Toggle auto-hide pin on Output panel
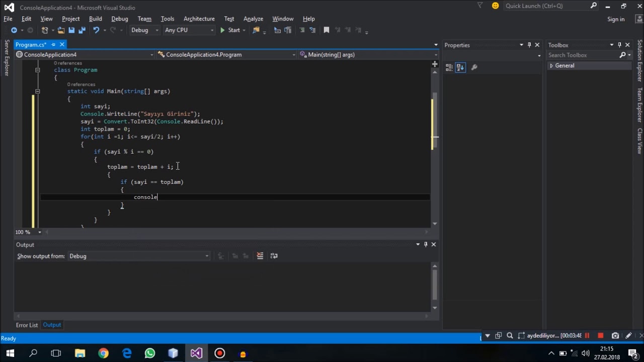 [426, 244]
